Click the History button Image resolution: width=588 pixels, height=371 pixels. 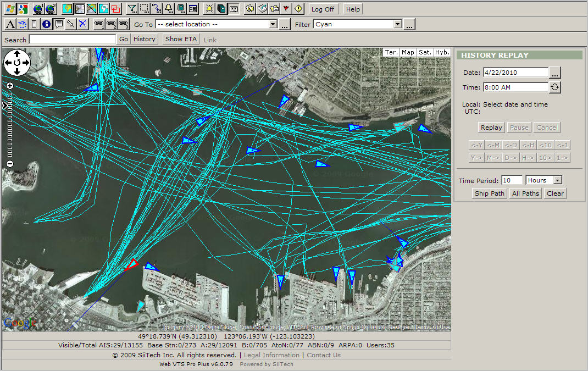[145, 39]
